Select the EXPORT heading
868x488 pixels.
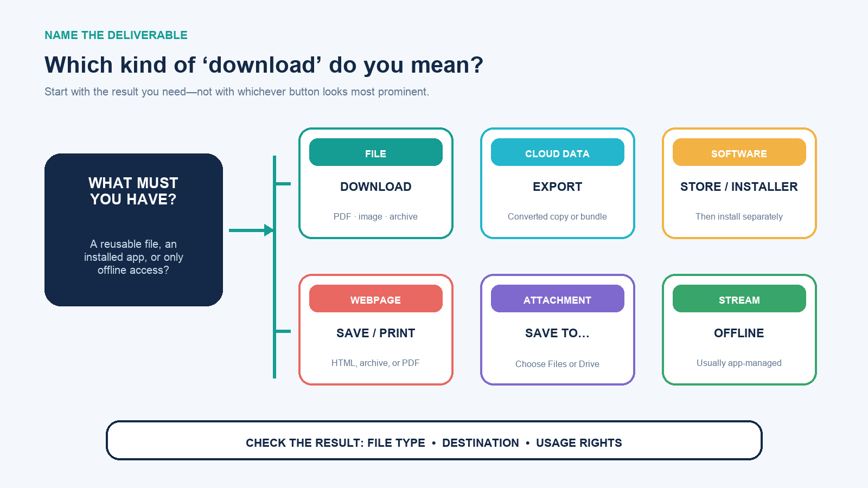coord(558,187)
